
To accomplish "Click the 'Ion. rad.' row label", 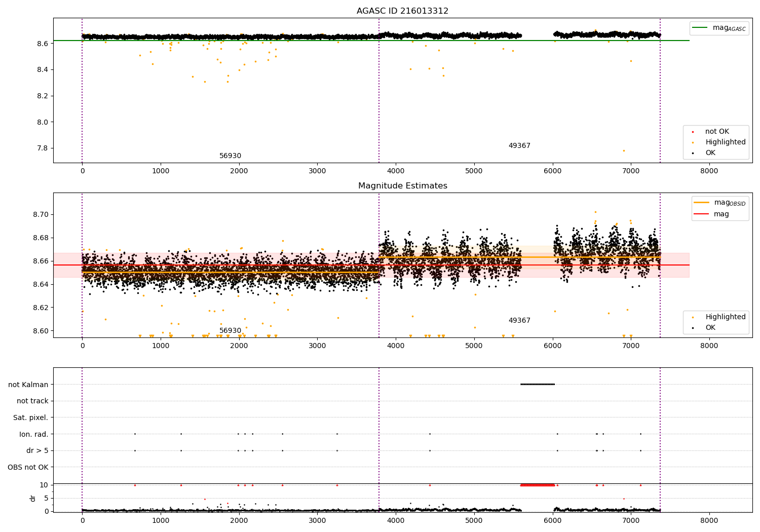I will click(33, 434).
